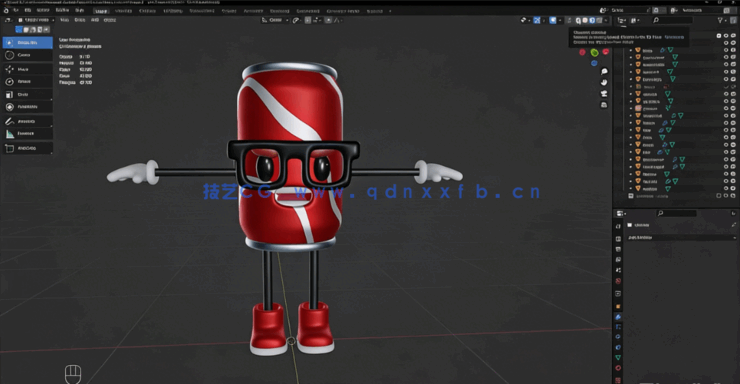Open the pivot point dropdown
Screen dimensions: 740x384
(297, 20)
